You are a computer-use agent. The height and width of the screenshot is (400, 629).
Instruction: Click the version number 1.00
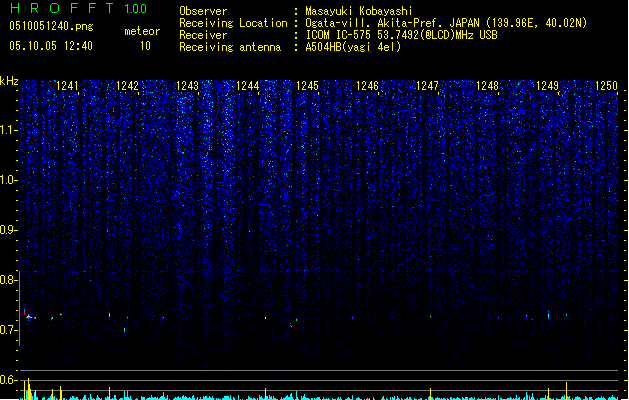[x=135, y=9]
